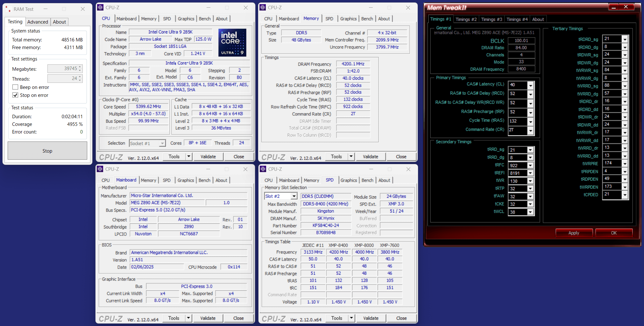Open the About tab in Mem TweakIt
The width and height of the screenshot is (644, 326).
pyautogui.click(x=538, y=19)
